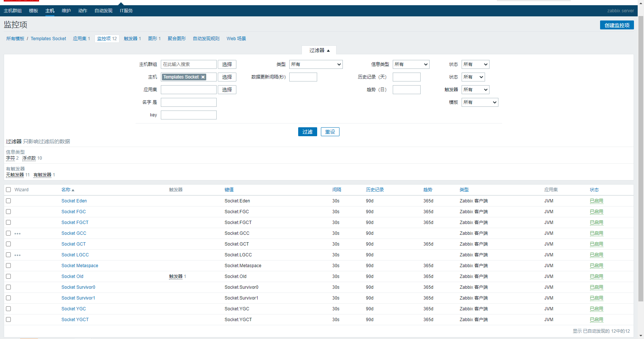Open the second 状态 dropdown

[473, 77]
